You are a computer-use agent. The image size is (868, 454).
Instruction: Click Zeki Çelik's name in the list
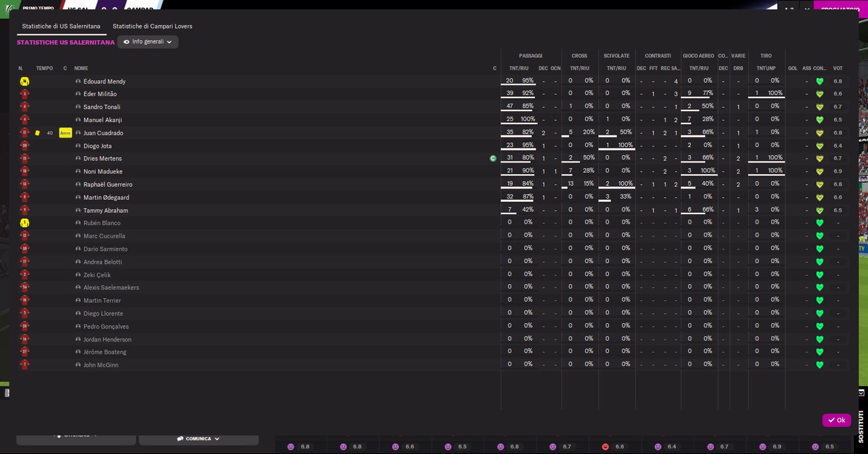click(97, 275)
